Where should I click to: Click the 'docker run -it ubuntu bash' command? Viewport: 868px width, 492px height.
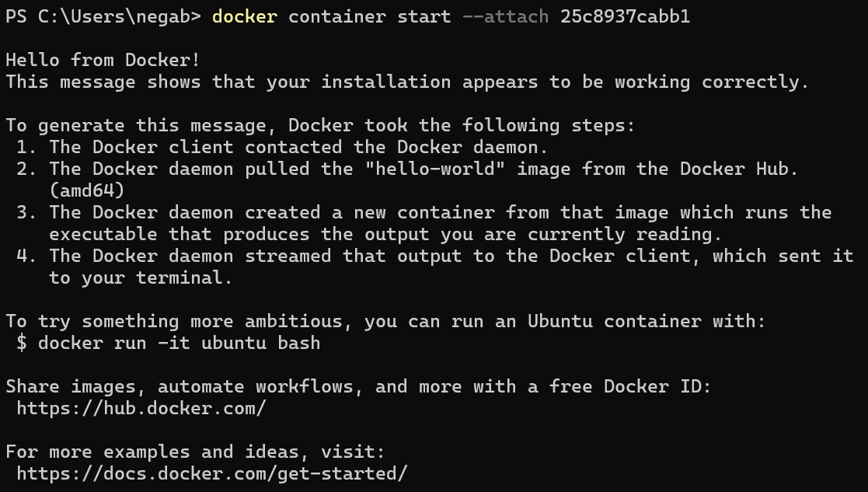click(180, 343)
